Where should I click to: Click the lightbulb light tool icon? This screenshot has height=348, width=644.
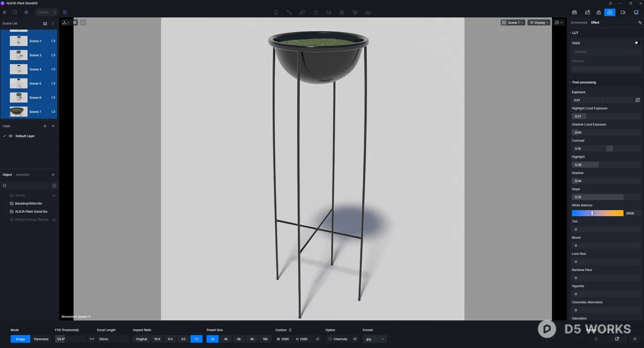[x=276, y=12]
